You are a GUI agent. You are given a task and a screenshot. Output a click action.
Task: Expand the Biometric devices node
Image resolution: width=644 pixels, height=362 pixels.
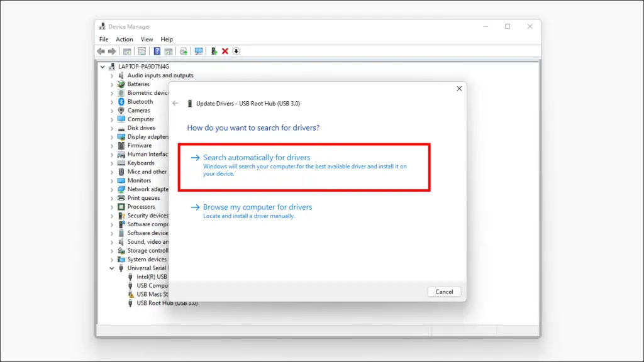point(112,93)
